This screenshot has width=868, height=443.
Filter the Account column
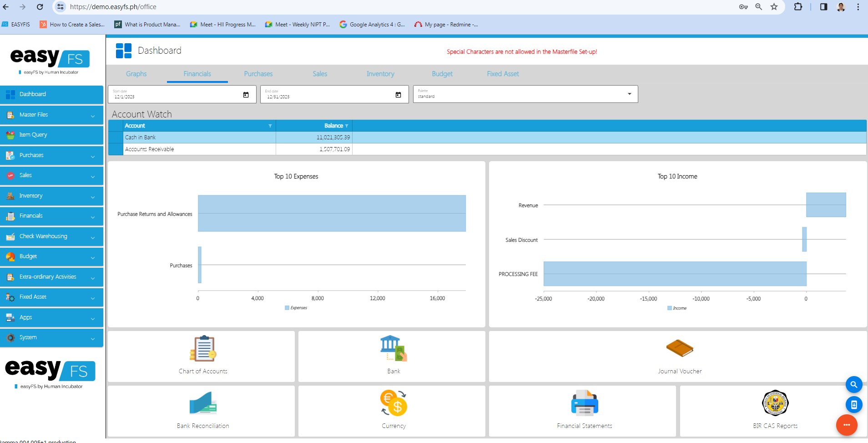[270, 126]
